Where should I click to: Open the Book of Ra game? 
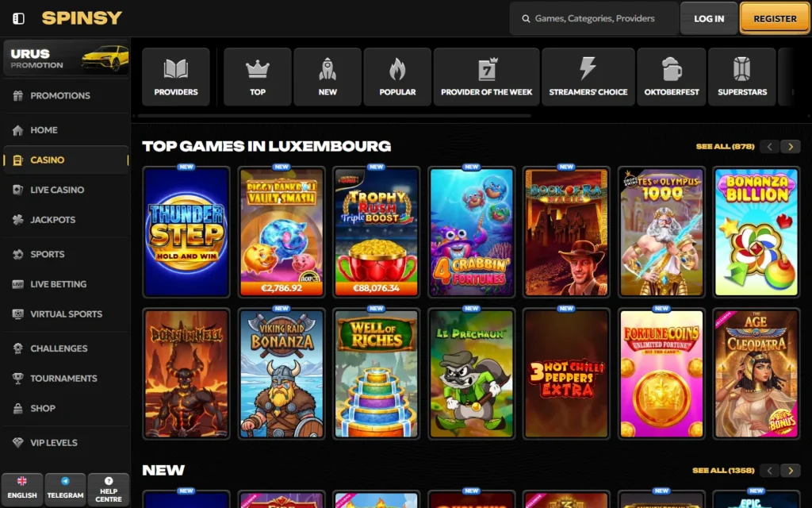pos(566,233)
